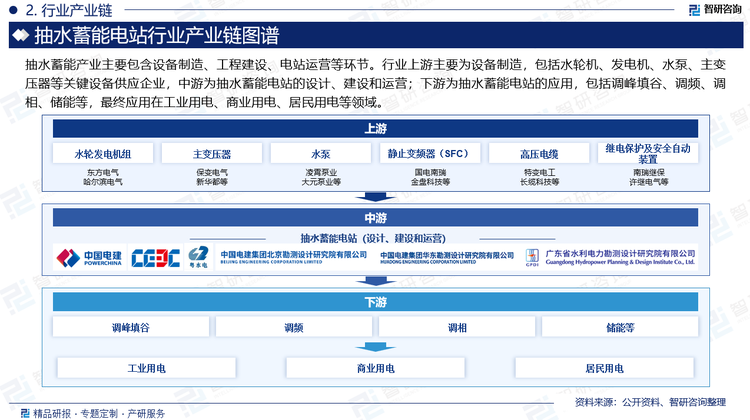Click the 储能等 box

tap(620, 327)
